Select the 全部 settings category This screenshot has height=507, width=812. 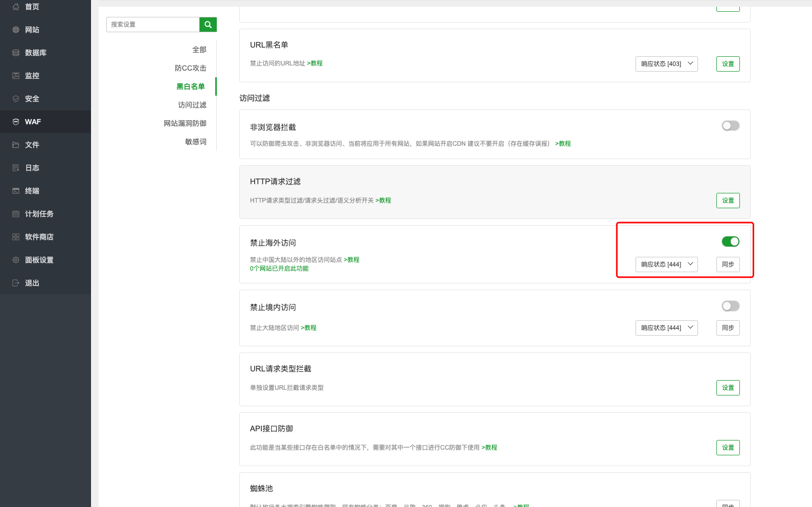pos(199,50)
